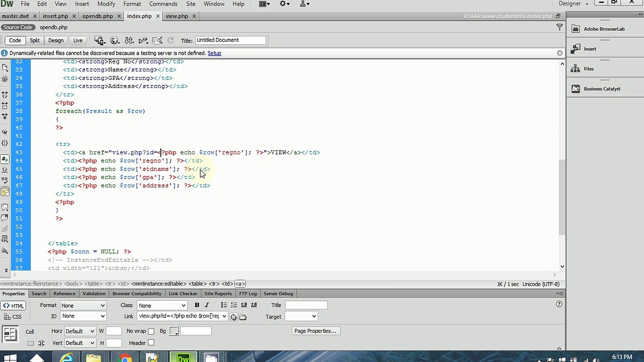Click the Preview in Browser globe icon
Viewport: 644px width, 362px height.
(x=115, y=41)
